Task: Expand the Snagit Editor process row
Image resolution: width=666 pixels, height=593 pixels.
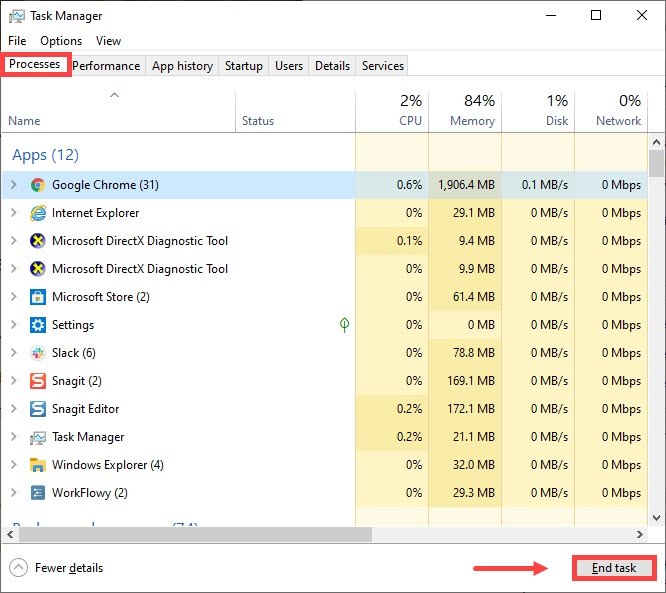Action: coord(14,409)
